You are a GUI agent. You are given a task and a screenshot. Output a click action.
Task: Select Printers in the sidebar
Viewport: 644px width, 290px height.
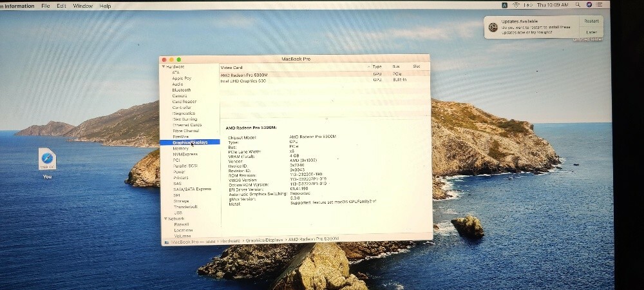coord(181,177)
